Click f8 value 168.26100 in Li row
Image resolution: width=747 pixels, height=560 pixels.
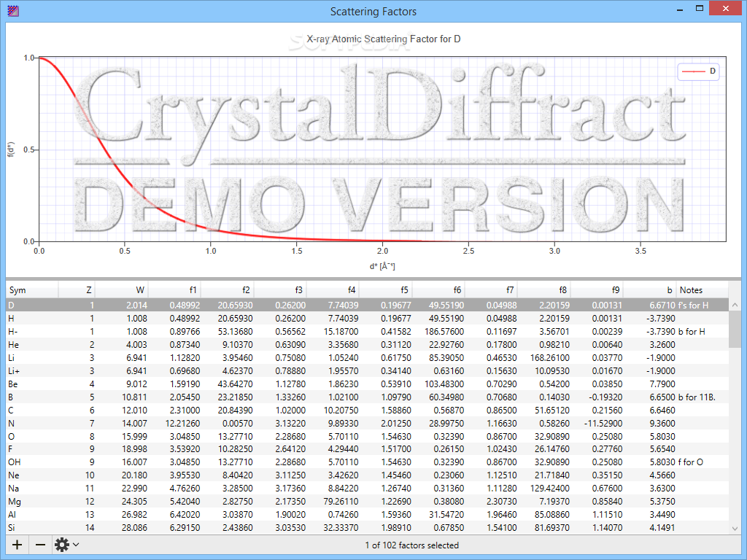pos(550,357)
